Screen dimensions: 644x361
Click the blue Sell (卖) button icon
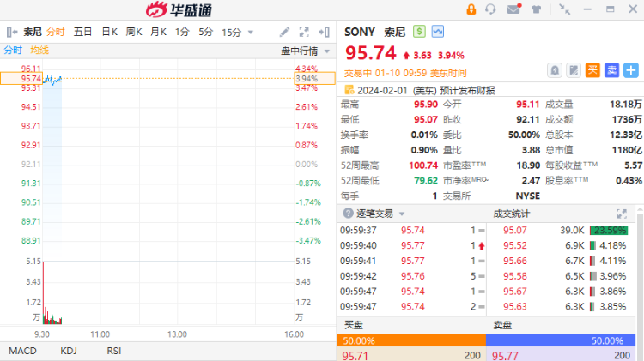click(612, 70)
